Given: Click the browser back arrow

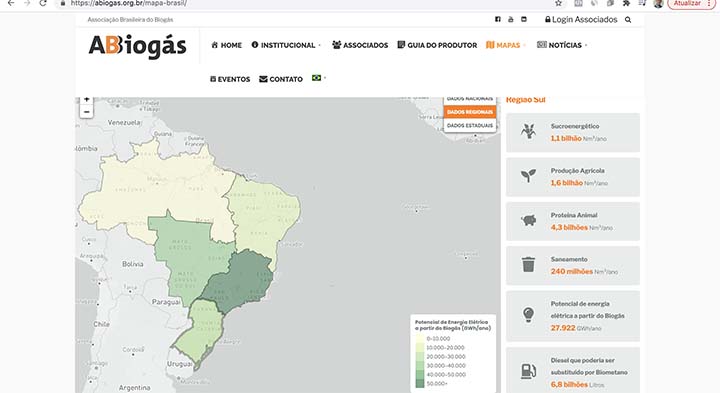Looking at the screenshot, I should click(11, 3).
